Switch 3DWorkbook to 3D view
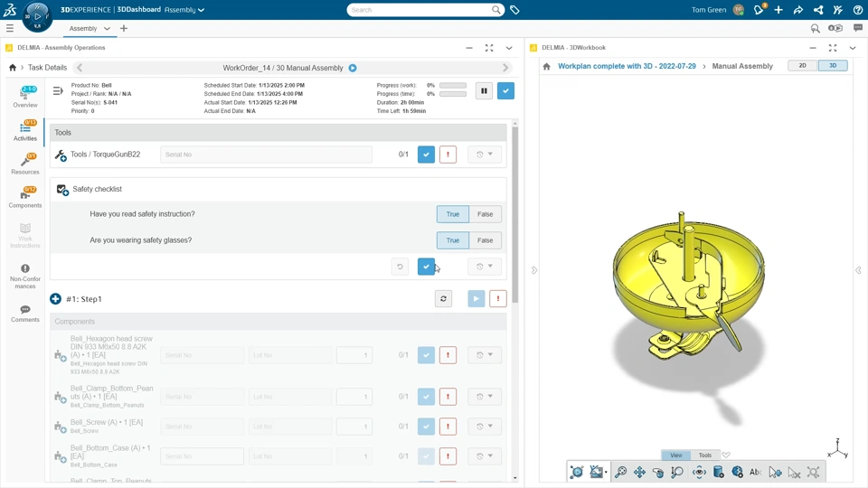868x488 pixels. point(833,65)
